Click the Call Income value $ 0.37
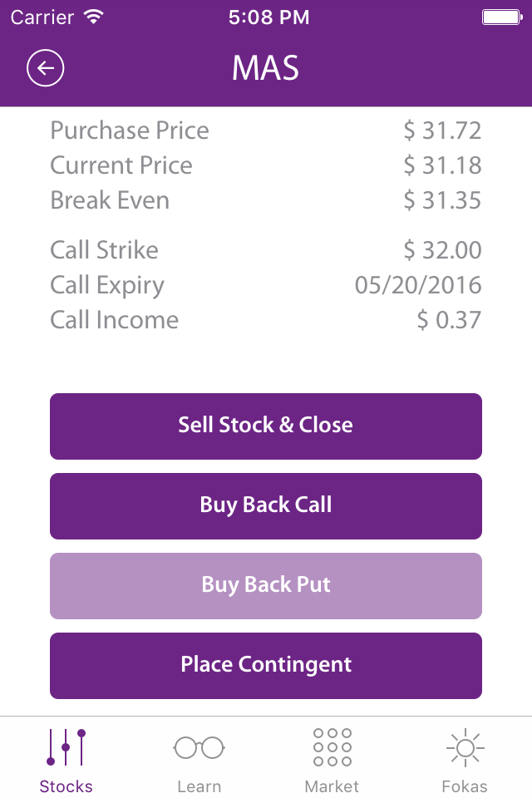Viewport: 532px width, 798px height. (x=449, y=320)
